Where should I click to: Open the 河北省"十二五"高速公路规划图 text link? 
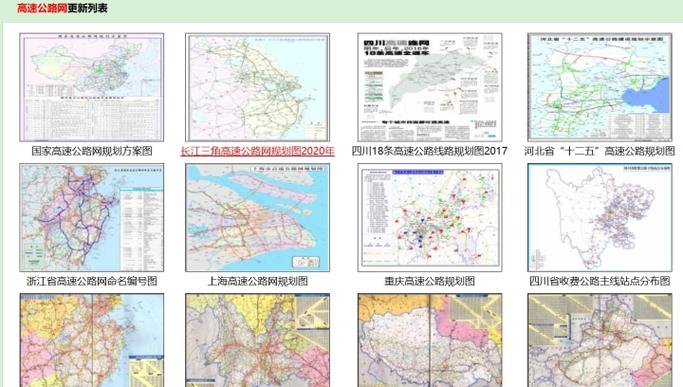click(600, 151)
